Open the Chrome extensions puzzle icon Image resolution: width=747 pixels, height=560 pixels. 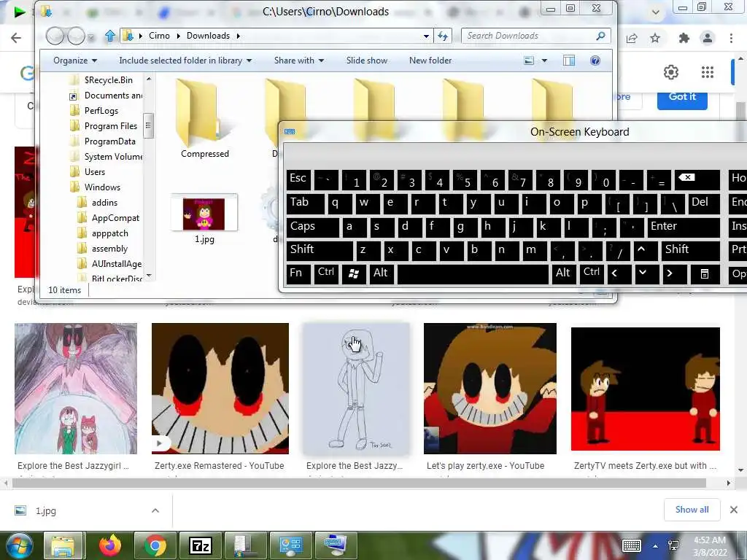[684, 38]
